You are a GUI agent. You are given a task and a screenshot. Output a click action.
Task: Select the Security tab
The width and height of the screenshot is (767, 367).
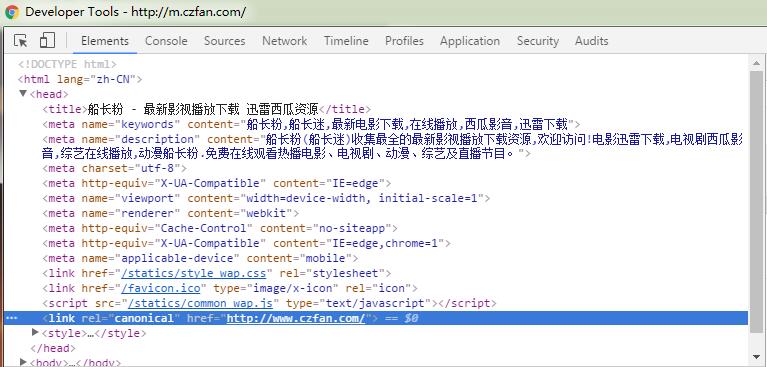coord(538,41)
